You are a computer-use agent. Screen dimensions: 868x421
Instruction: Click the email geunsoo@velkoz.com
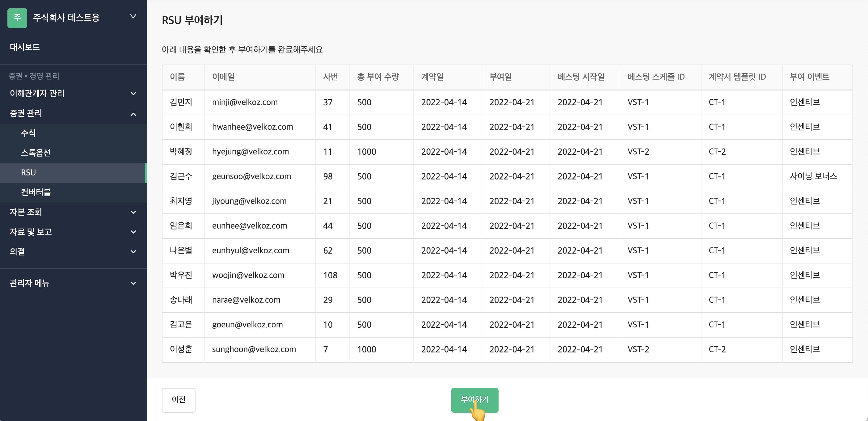251,176
